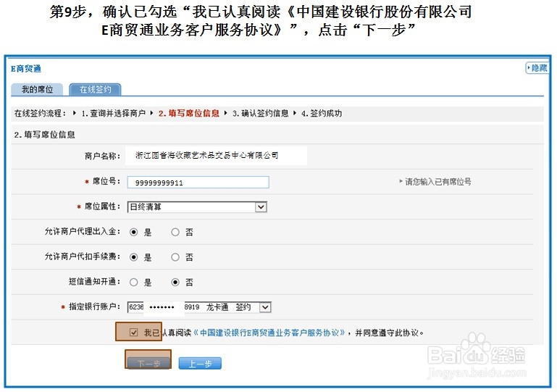
Task: Select the 在线签约 tab
Action: (x=95, y=90)
